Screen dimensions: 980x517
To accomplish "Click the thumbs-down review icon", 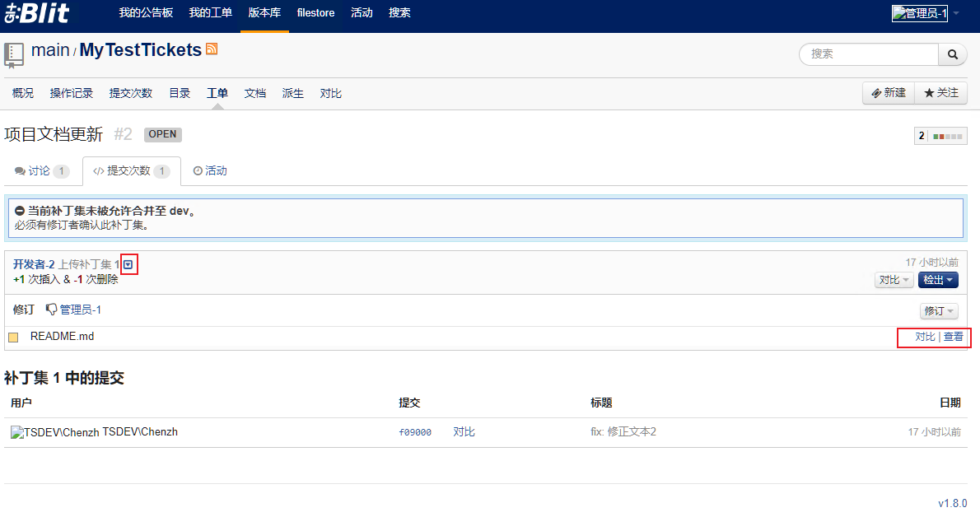I will click(x=51, y=310).
